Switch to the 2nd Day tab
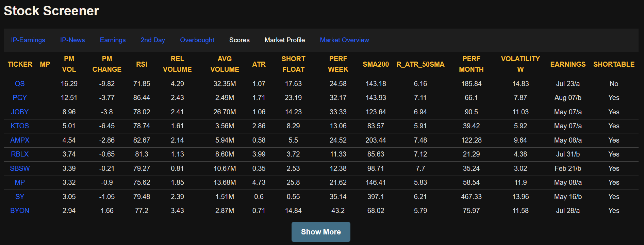This screenshot has width=644, height=245. (153, 40)
